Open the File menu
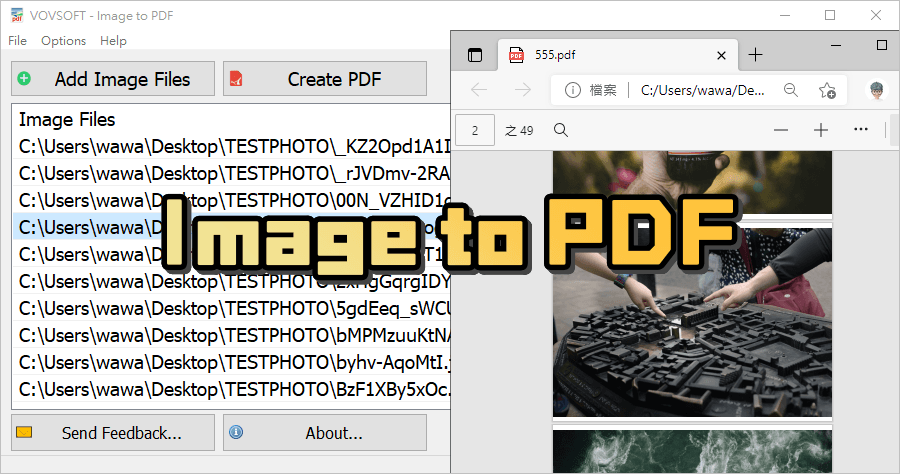Viewport: 900px width, 474px height. (17, 41)
